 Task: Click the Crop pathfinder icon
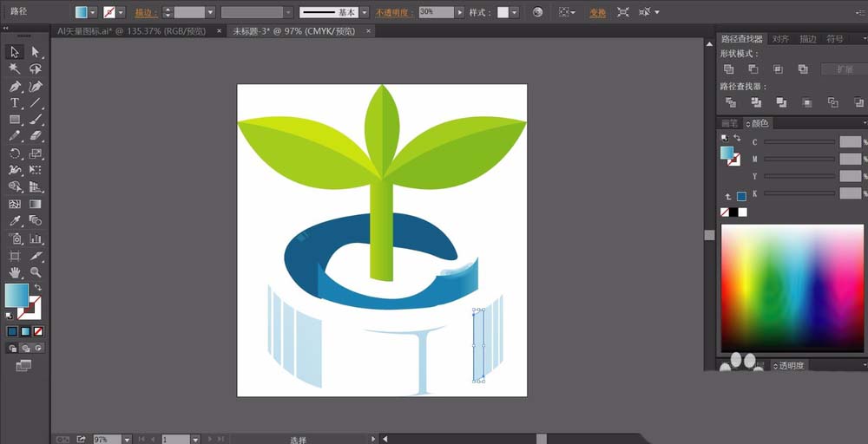pyautogui.click(x=807, y=102)
